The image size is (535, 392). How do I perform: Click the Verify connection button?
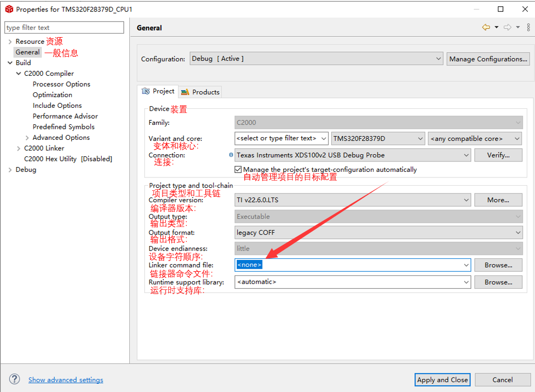click(498, 155)
